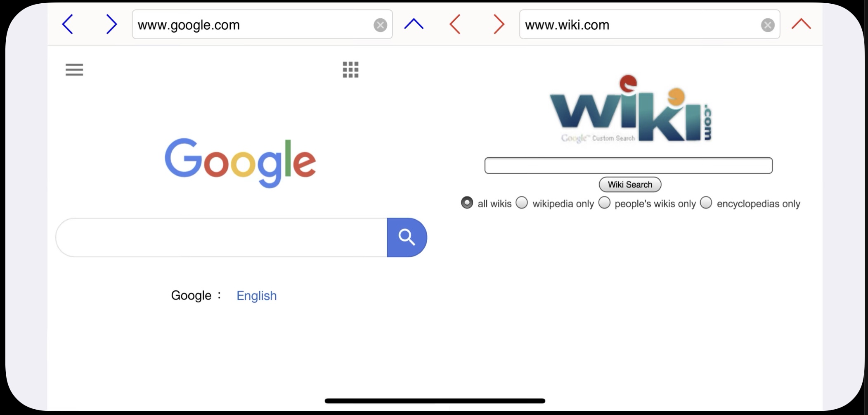This screenshot has height=415, width=868.
Task: Collapse right pane with red up chevron
Action: pyautogui.click(x=801, y=24)
